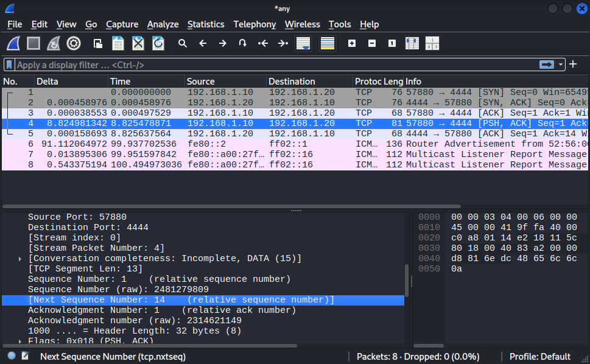Toggle packet list colorization
This screenshot has width=590, height=364.
(328, 43)
